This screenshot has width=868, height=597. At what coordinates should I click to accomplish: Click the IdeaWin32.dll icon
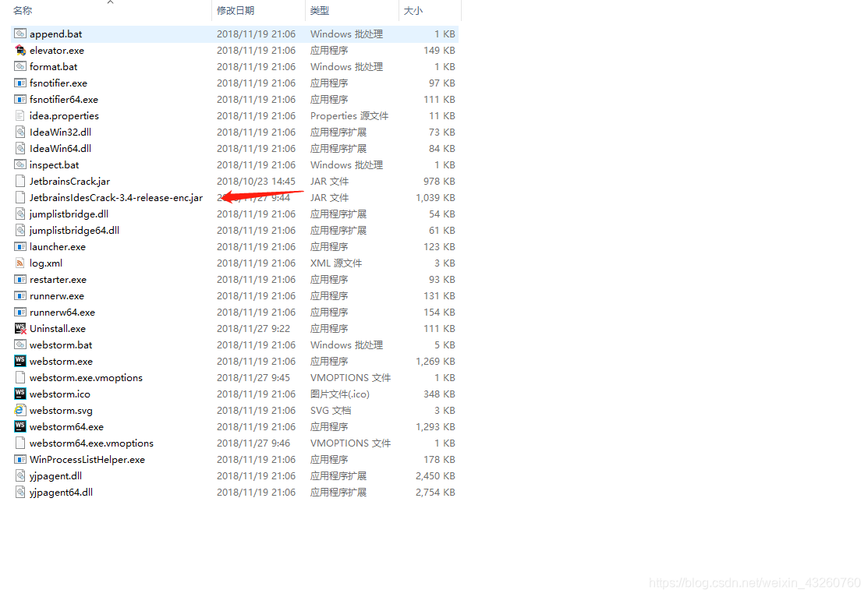[x=20, y=132]
